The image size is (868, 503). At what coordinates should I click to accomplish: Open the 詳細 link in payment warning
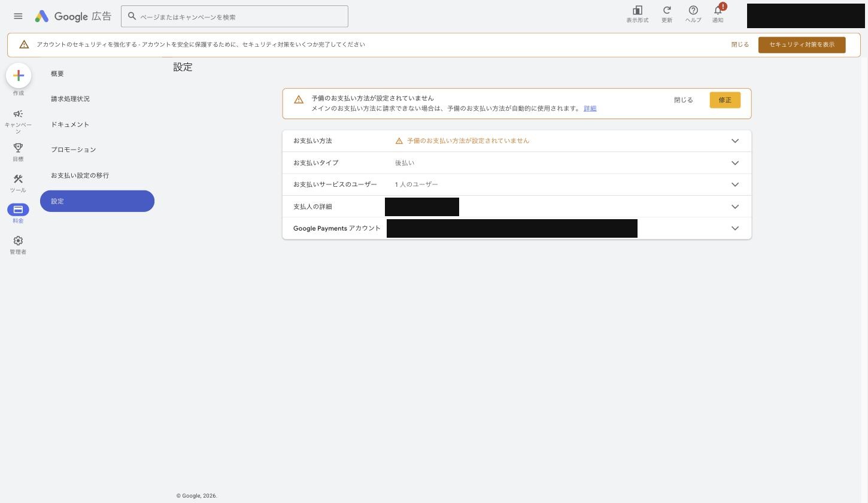(x=590, y=108)
